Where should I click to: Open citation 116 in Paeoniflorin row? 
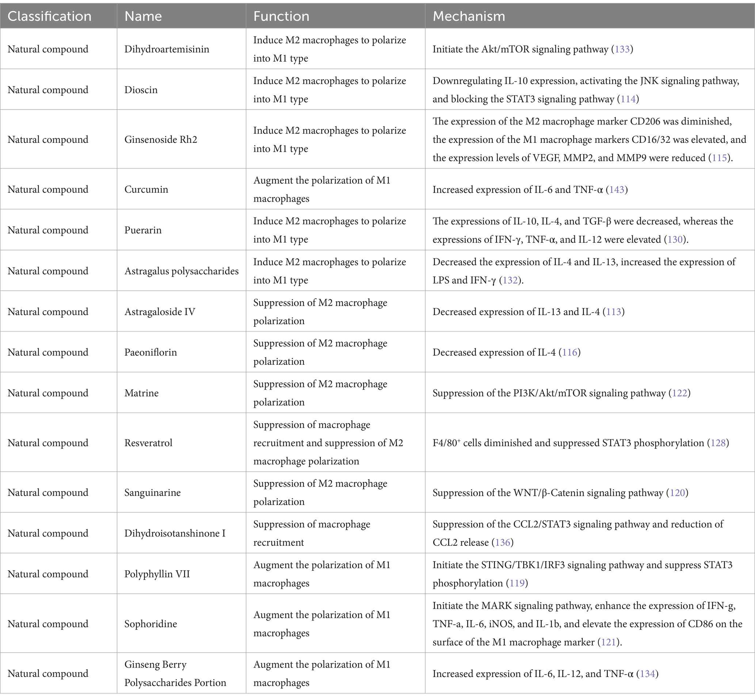click(569, 353)
